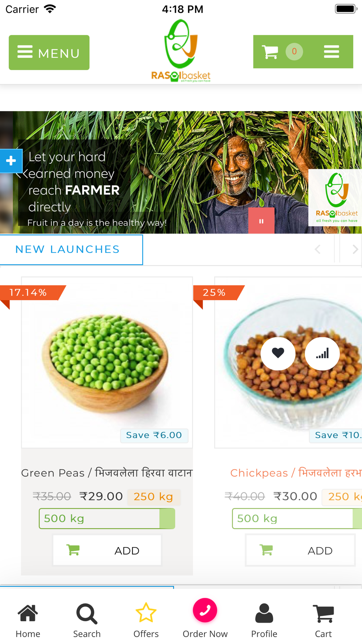Add Chickpeas to cart
This screenshot has width=362, height=644.
pos(300,550)
